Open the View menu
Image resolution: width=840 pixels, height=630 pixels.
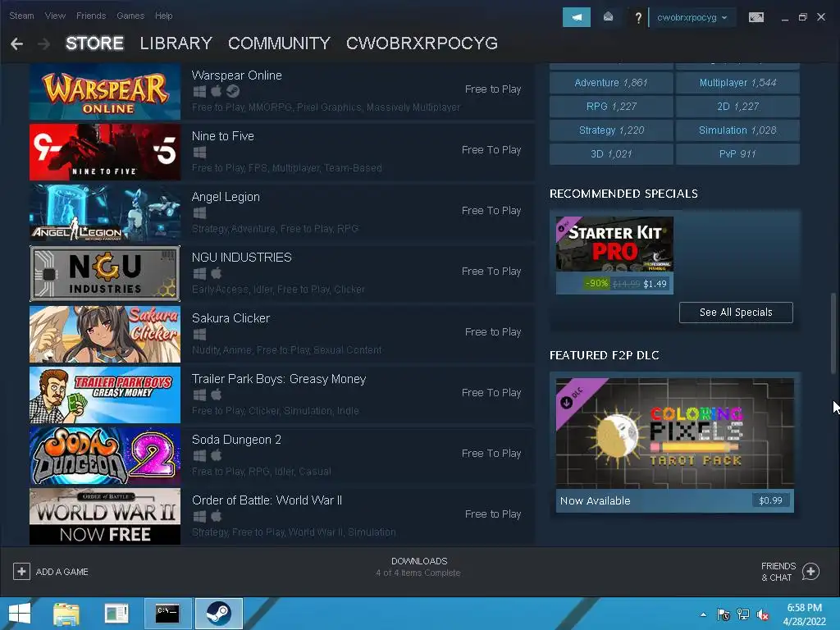pyautogui.click(x=55, y=16)
